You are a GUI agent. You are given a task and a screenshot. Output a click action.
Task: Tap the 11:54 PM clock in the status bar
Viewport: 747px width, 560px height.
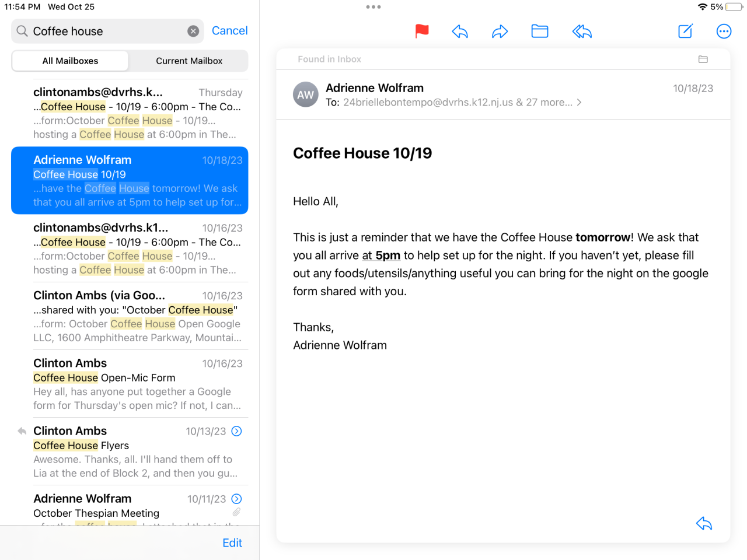(22, 7)
